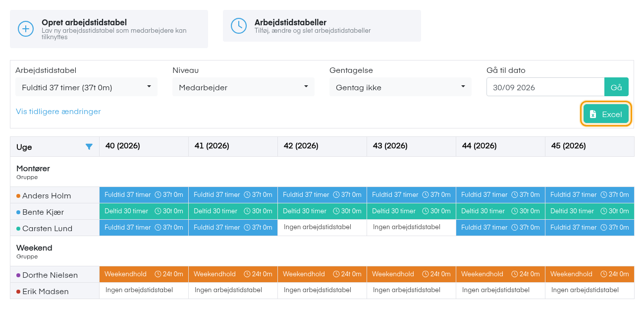Select week 45 (2026) column header

(x=590, y=146)
